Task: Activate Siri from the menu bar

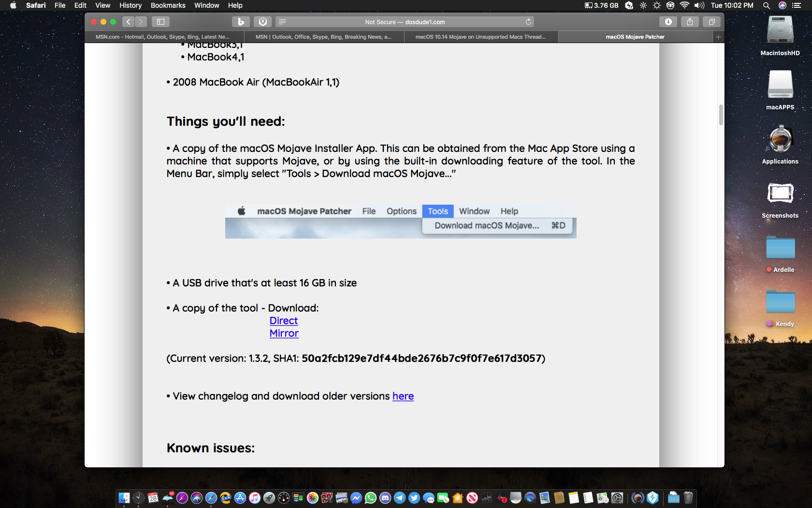Action: (782, 5)
